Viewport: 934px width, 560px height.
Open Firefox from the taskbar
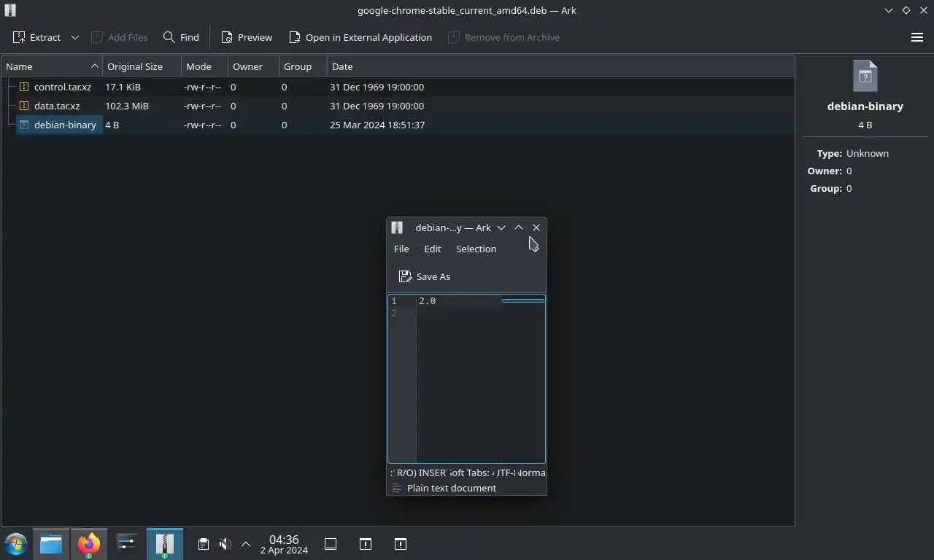tap(89, 544)
